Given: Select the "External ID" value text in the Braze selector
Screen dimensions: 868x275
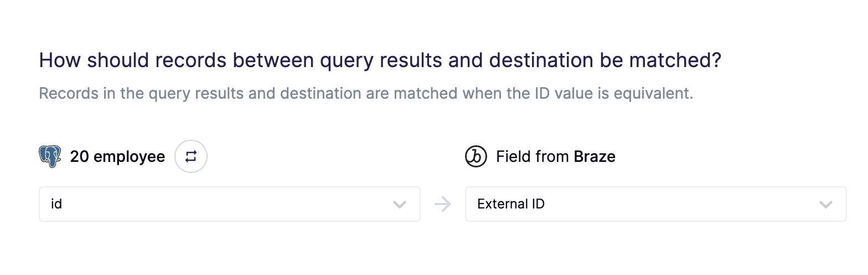Looking at the screenshot, I should click(511, 204).
